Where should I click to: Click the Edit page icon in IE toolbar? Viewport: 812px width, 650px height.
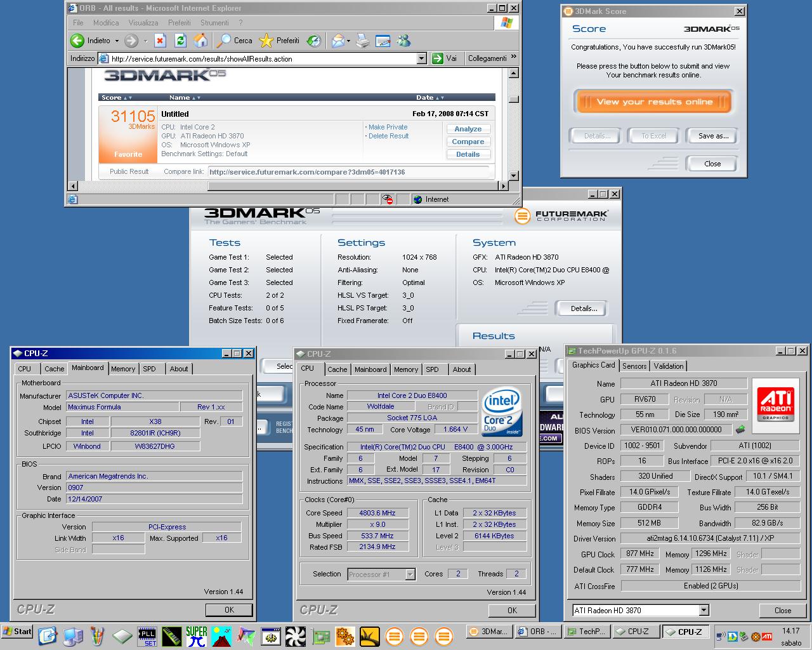383,41
